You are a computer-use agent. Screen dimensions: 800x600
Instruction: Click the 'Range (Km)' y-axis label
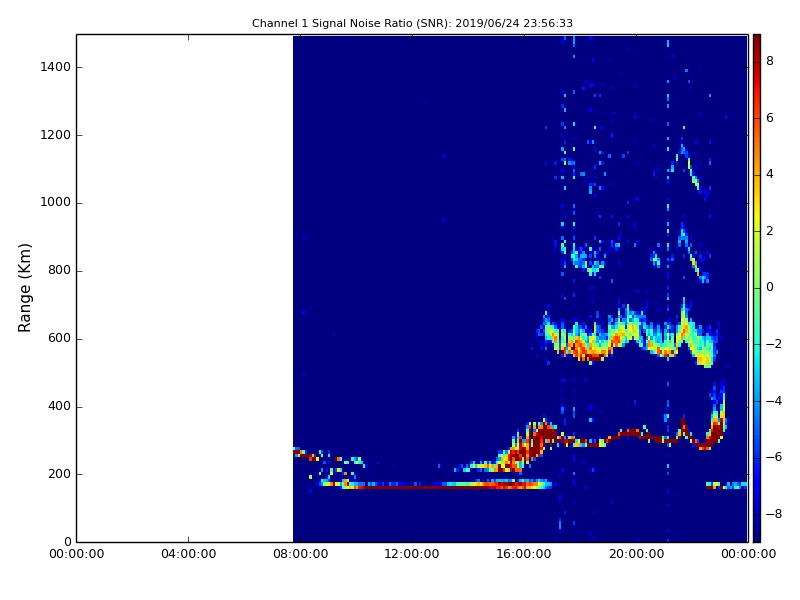point(24,288)
